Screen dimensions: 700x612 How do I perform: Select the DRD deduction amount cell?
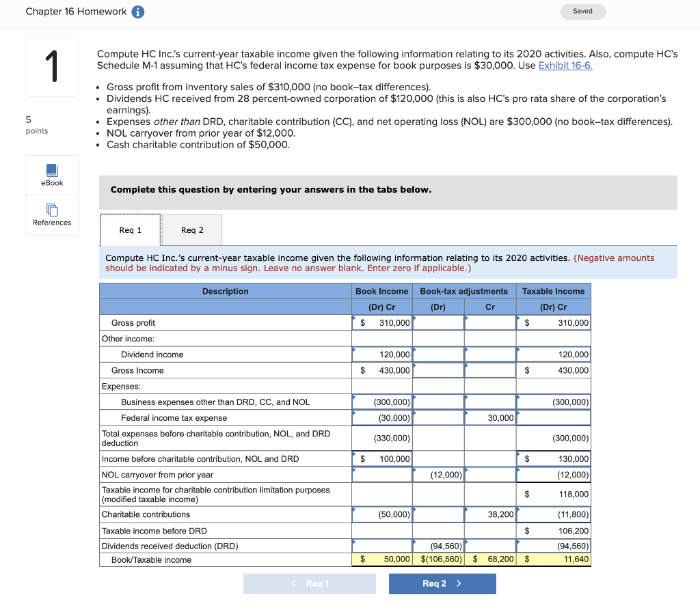(x=437, y=546)
